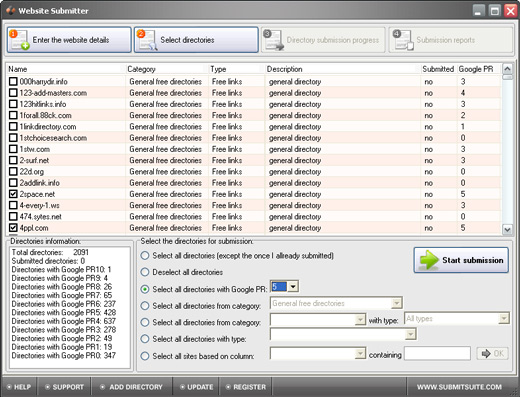Click 'Directories with Google PR5: 428' line

(63, 312)
